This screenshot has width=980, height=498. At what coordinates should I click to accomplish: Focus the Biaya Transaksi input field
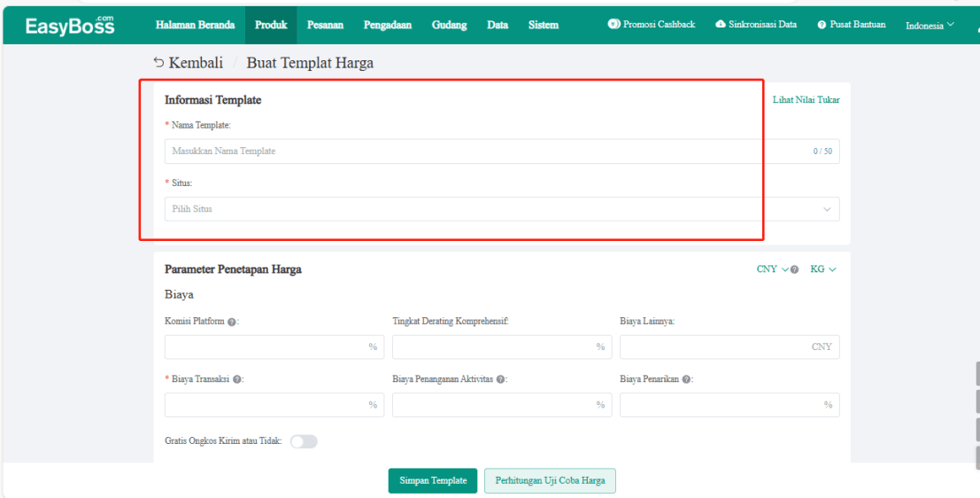pos(274,405)
